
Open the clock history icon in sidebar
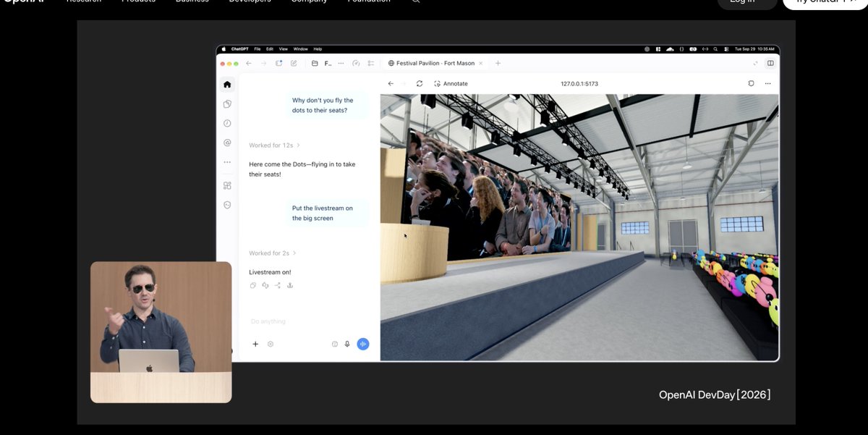(x=227, y=124)
